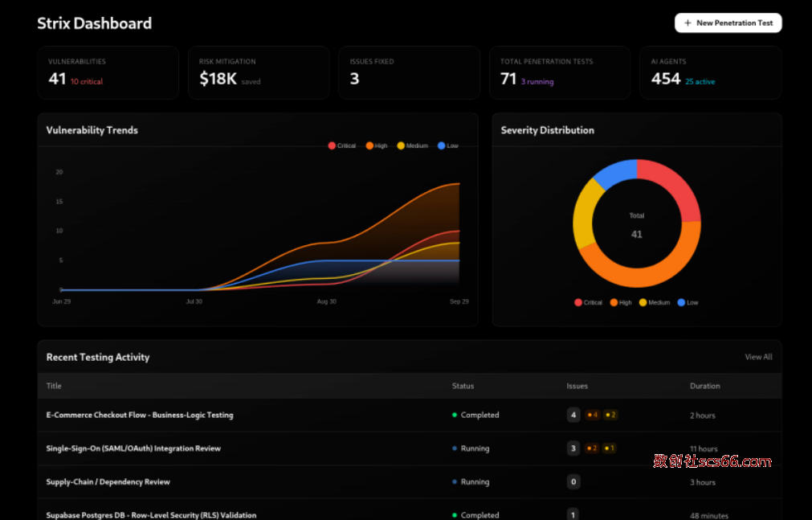Open the View All activity link
Image resolution: width=812 pixels, height=520 pixels.
pyautogui.click(x=758, y=357)
